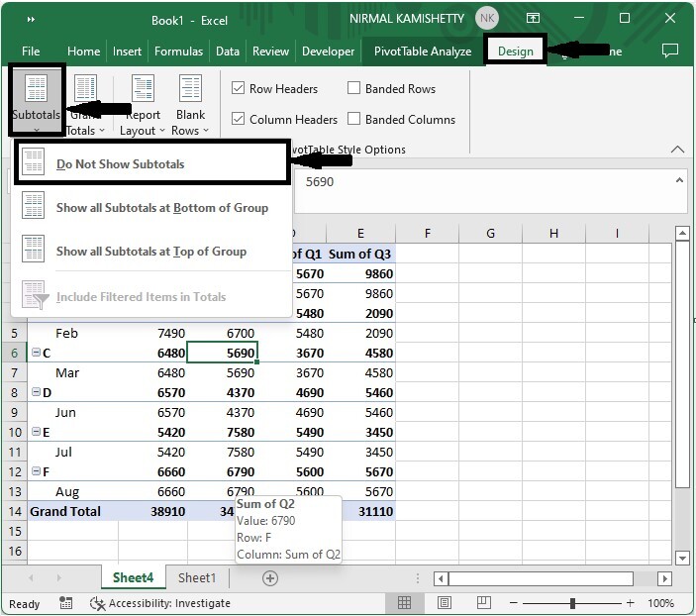
Task: Enable the Banded Columns checkbox
Action: point(353,120)
